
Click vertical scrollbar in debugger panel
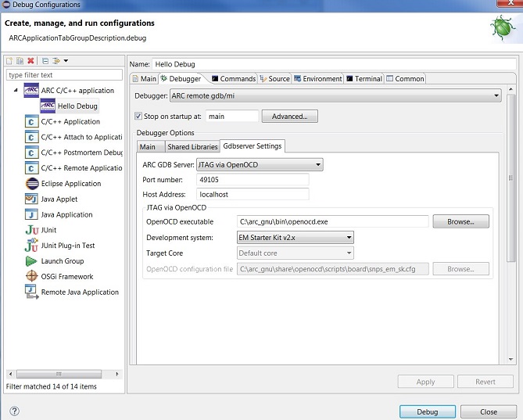(x=510, y=178)
